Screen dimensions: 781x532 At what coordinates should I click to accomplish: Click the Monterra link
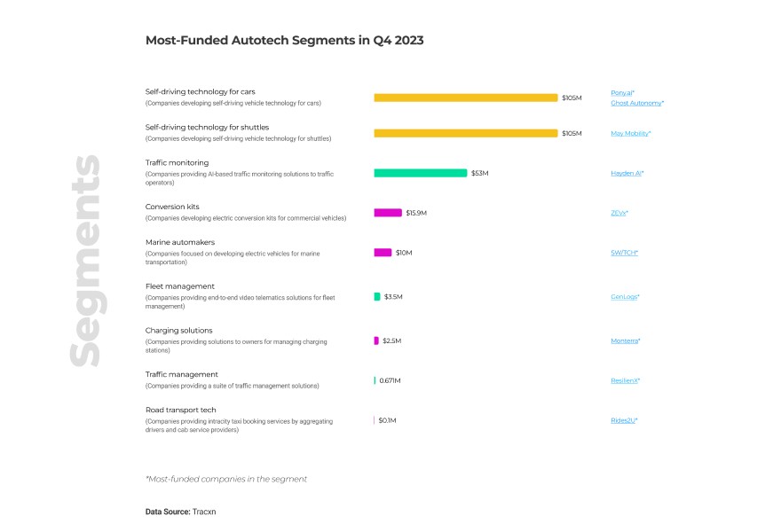624,340
